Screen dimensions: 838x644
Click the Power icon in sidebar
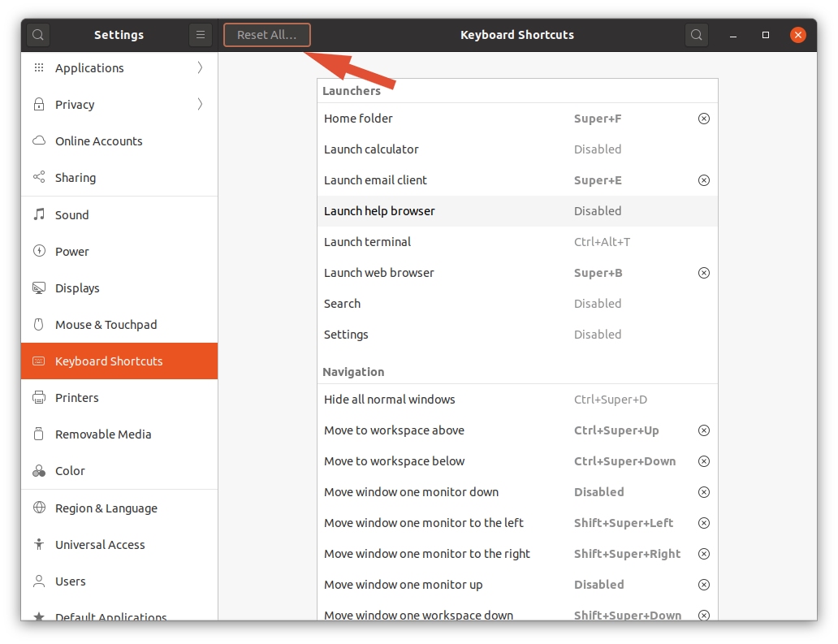click(x=38, y=251)
